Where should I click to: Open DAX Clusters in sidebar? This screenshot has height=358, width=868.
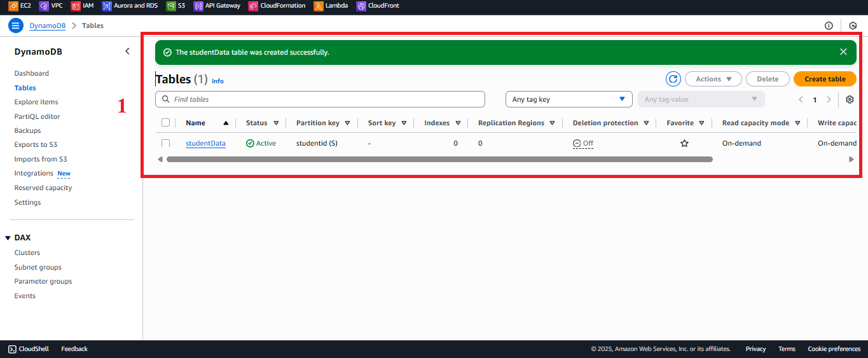point(27,252)
